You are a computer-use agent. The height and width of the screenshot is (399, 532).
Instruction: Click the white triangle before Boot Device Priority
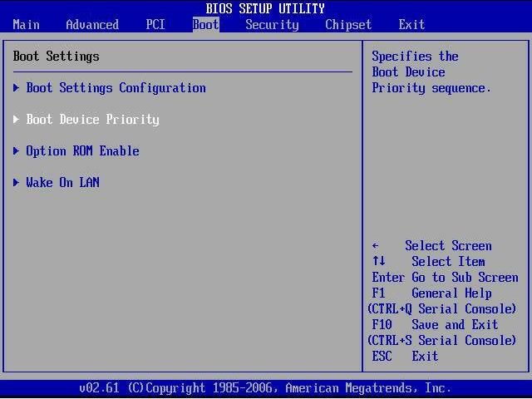(x=16, y=120)
